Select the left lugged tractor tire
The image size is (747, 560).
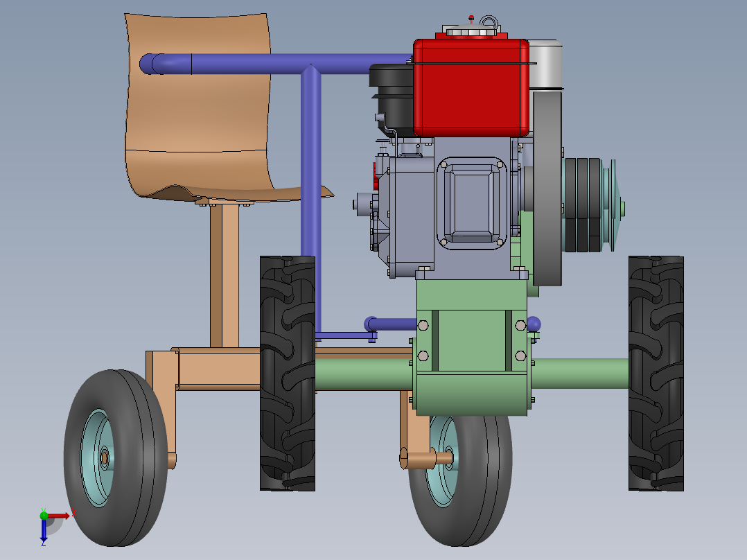coord(288,373)
